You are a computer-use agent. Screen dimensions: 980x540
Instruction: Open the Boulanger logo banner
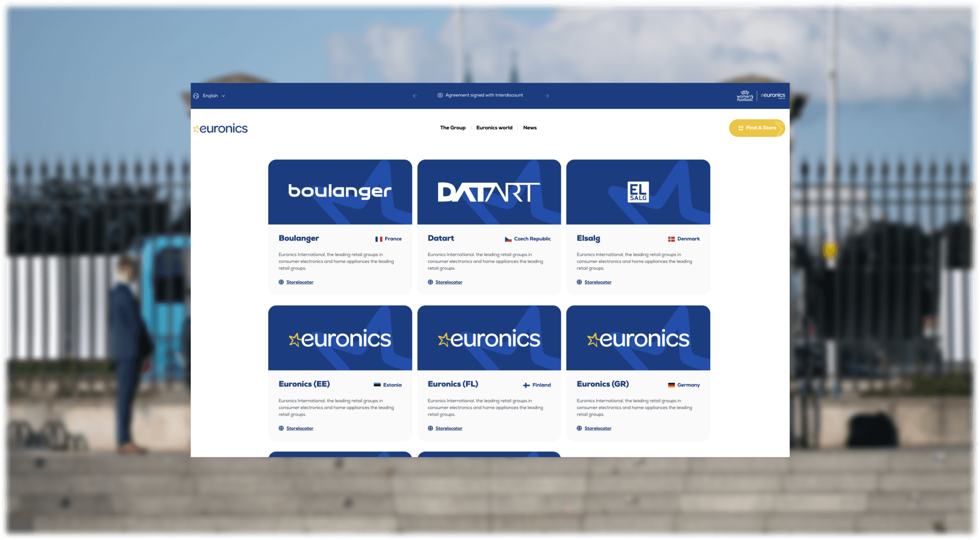pyautogui.click(x=340, y=192)
